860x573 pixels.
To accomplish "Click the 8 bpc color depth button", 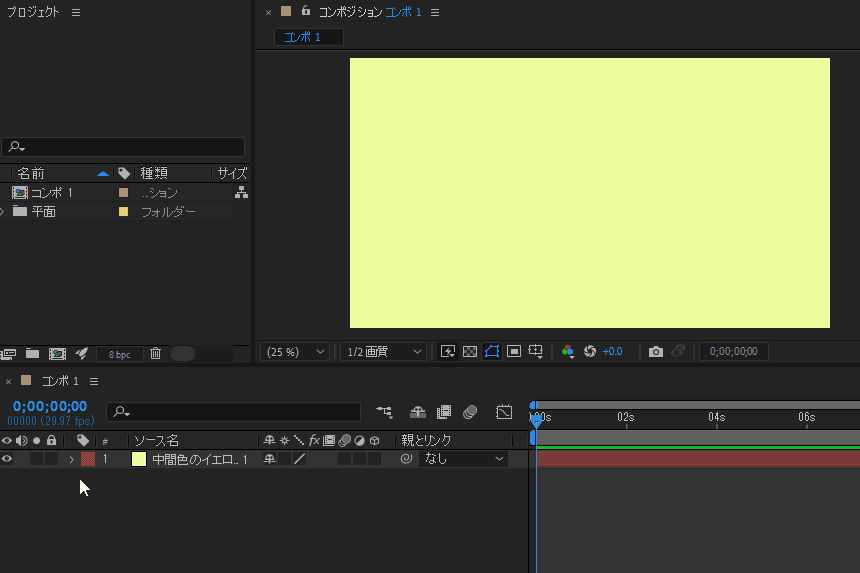I will pos(120,354).
